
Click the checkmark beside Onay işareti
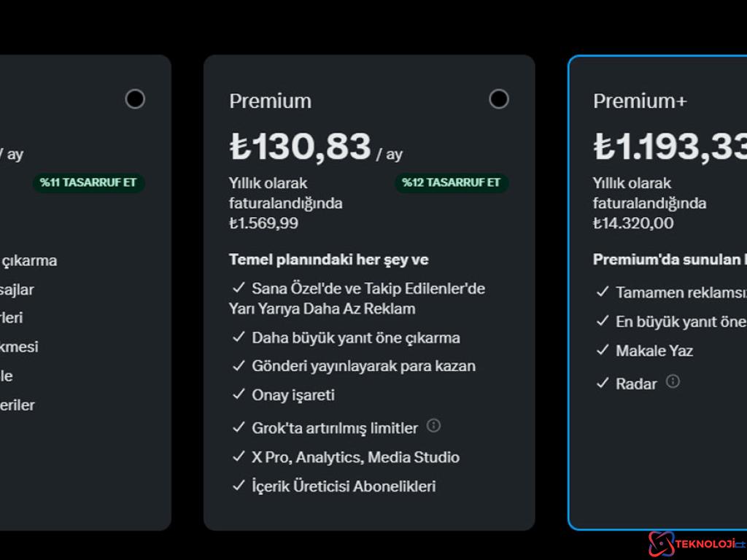(239, 394)
